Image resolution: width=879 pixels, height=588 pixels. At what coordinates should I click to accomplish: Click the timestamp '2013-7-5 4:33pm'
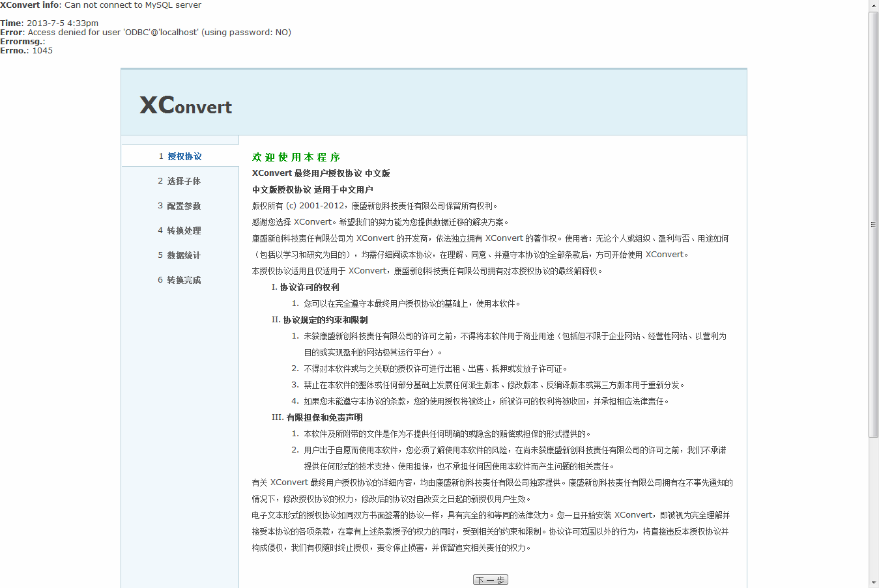tap(63, 23)
